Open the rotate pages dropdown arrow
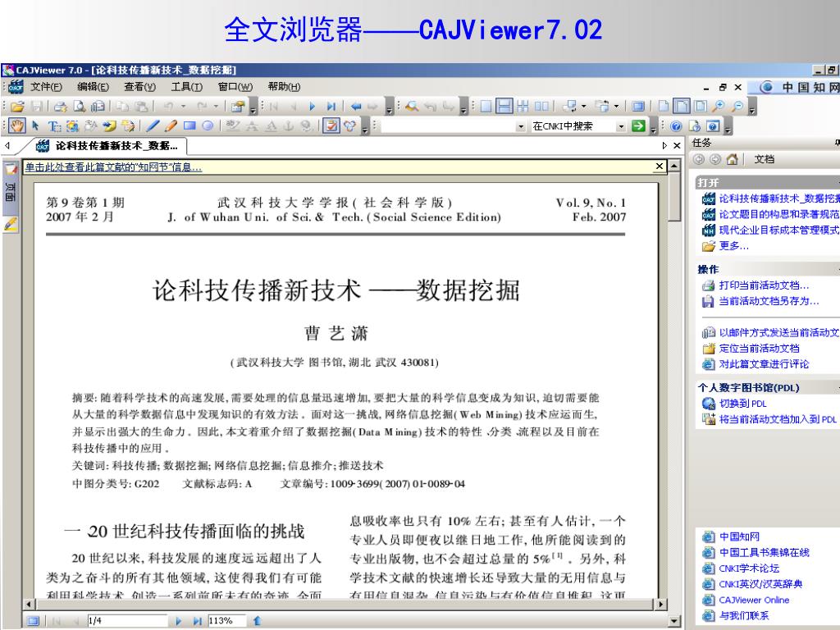Screen dimensions: 840x630 click(x=583, y=106)
